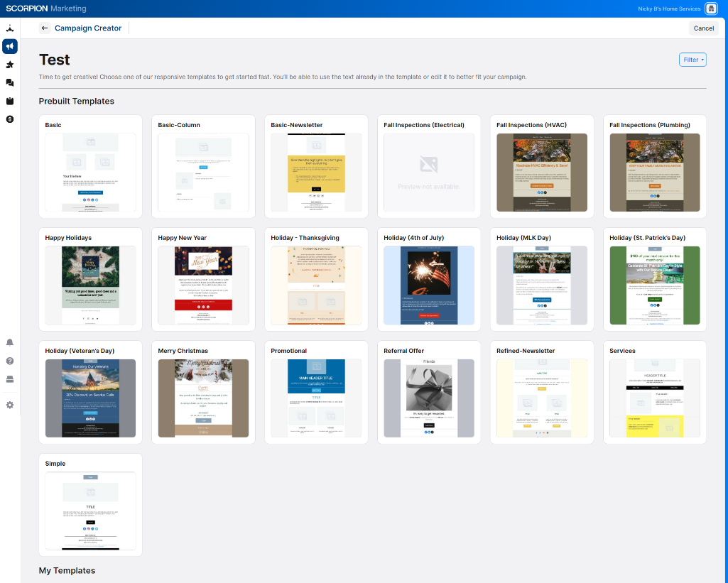This screenshot has height=583, width=728.
Task: Select the Basic-Newsletter template
Action: 316,172
